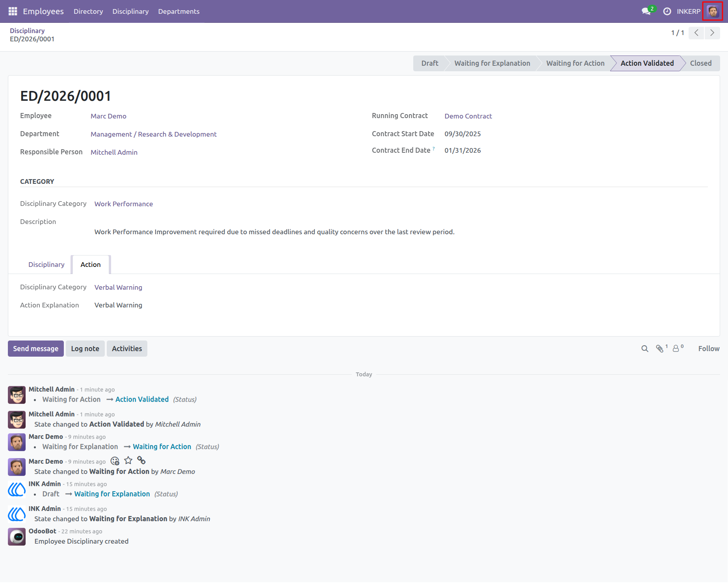Open Management / Research & Development department
The width and height of the screenshot is (728, 583).
(x=154, y=134)
